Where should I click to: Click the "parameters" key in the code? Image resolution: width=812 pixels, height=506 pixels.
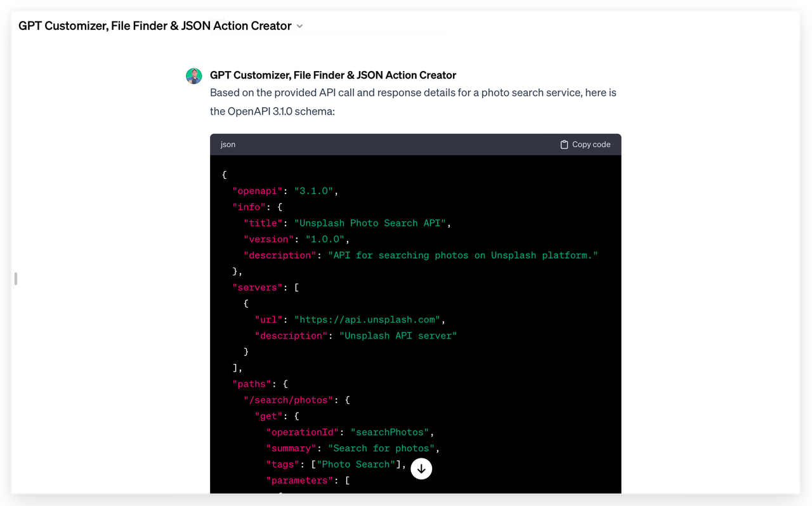click(300, 480)
